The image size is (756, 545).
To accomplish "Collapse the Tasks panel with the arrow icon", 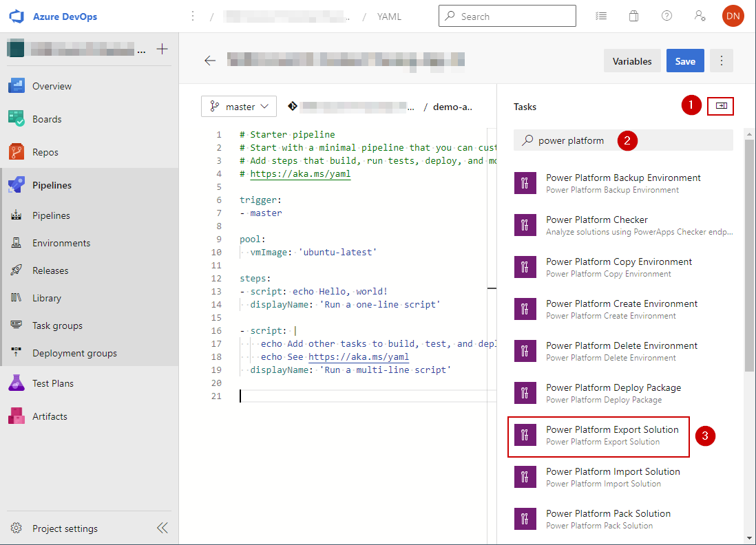I will [x=720, y=107].
